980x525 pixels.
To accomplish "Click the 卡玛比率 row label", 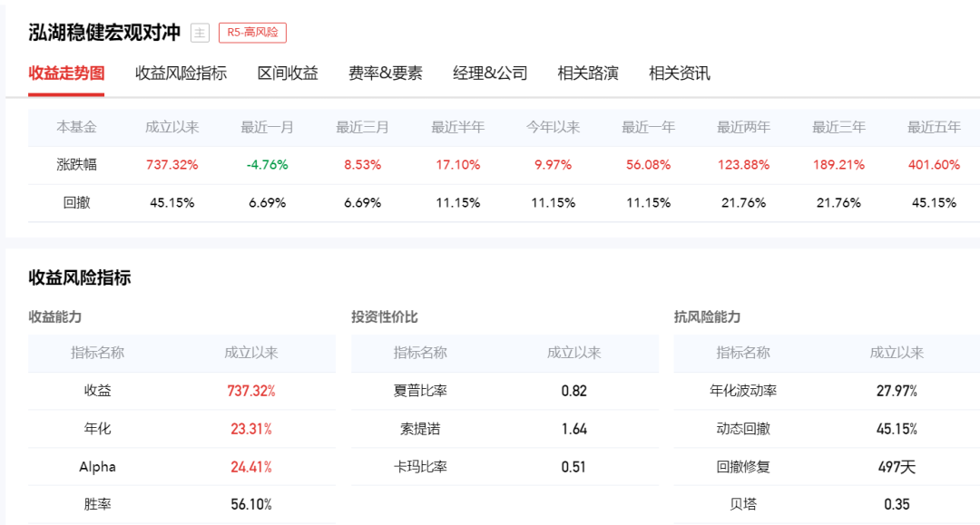I will click(x=420, y=467).
